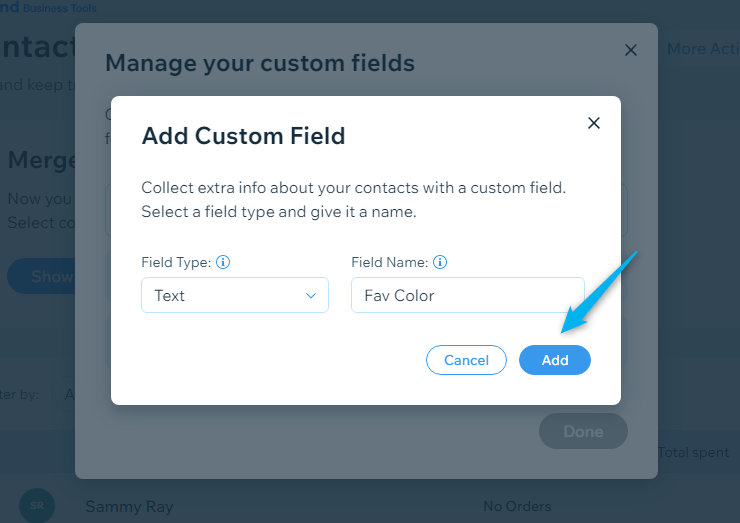The height and width of the screenshot is (523, 740).
Task: Click the Field Type label text
Action: pyautogui.click(x=176, y=262)
